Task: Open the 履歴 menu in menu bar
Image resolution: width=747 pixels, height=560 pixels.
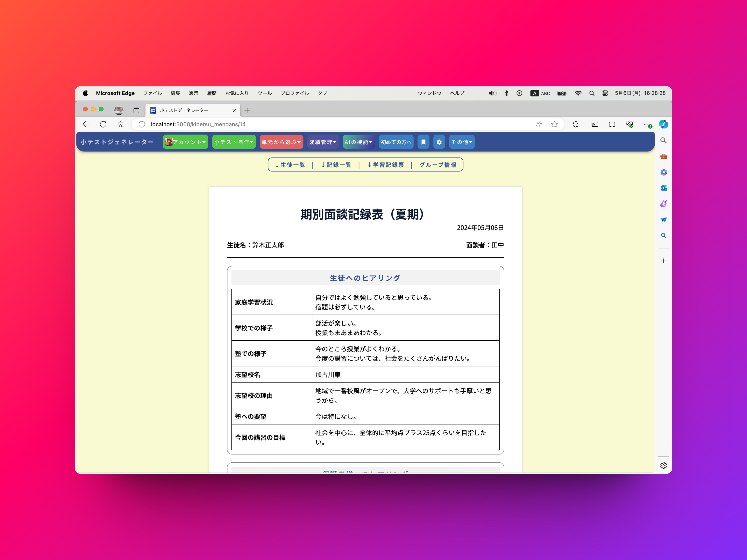Action: (211, 93)
